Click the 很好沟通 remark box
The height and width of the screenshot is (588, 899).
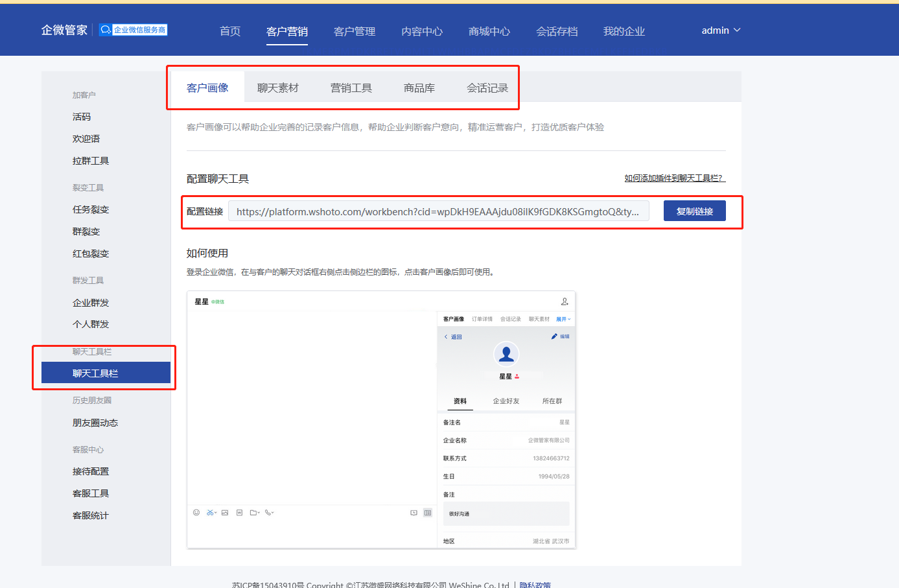506,513
